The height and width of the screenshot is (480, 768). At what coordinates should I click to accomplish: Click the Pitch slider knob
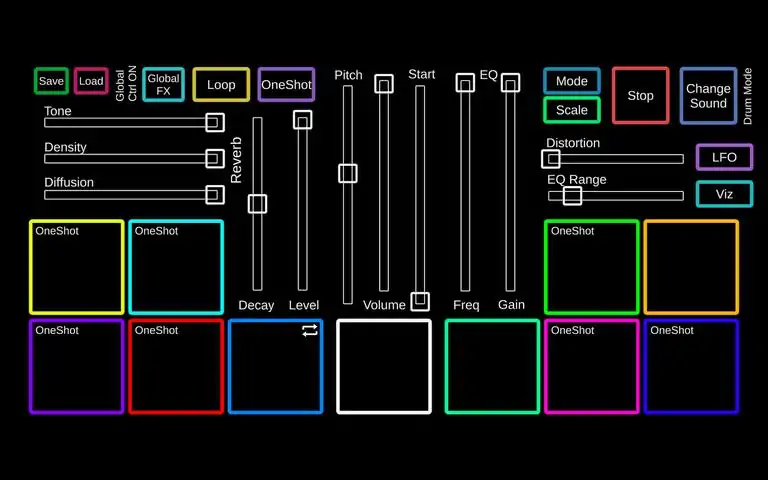click(348, 173)
